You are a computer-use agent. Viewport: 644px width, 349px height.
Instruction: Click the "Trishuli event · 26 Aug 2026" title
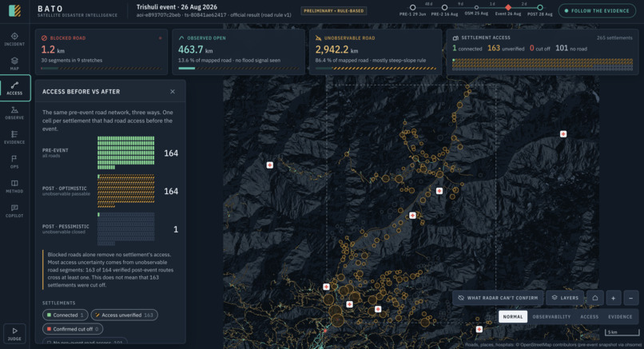click(177, 7)
